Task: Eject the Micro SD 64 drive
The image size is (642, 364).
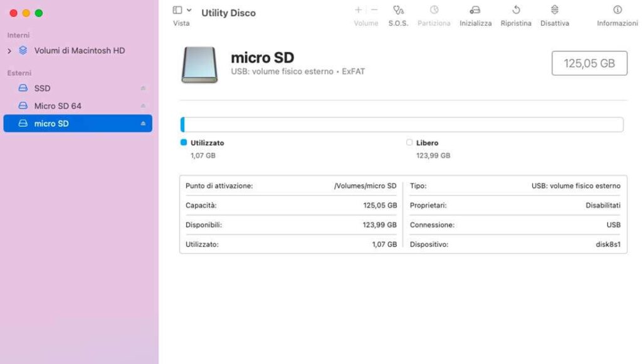Action: tap(143, 106)
